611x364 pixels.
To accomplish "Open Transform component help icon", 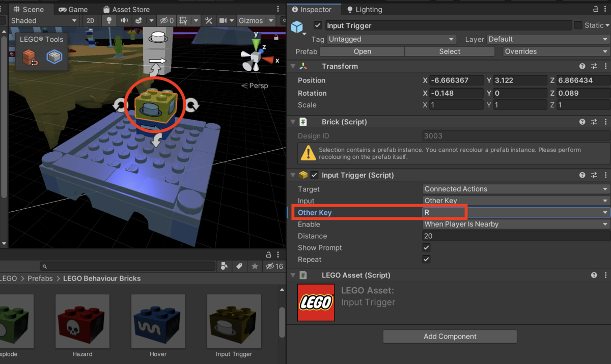I will click(582, 66).
